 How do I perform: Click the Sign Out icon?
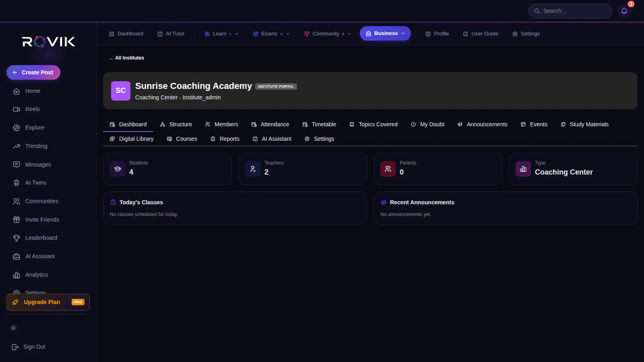point(15,347)
